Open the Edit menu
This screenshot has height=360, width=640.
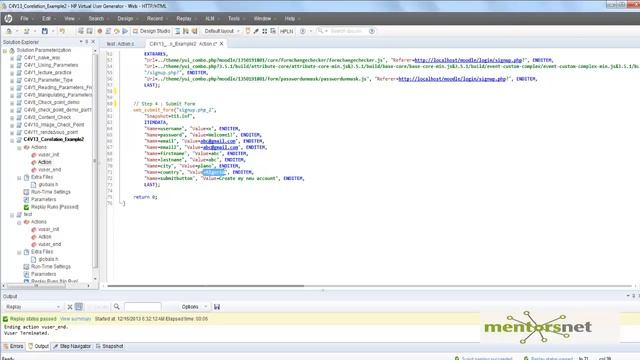[x=47, y=18]
